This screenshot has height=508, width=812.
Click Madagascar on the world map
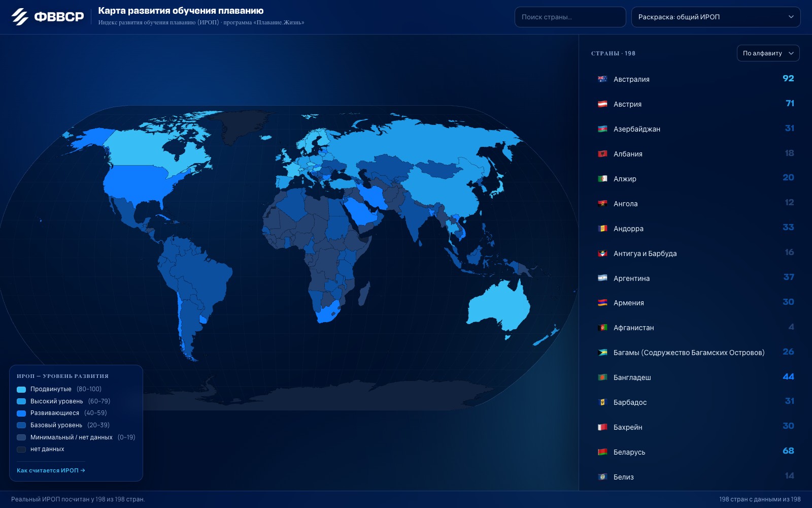tap(363, 294)
